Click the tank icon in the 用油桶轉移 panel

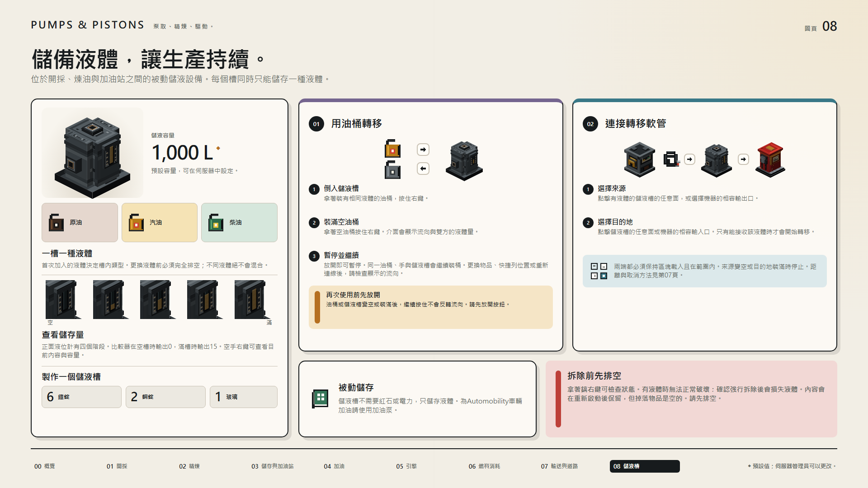pos(464,161)
